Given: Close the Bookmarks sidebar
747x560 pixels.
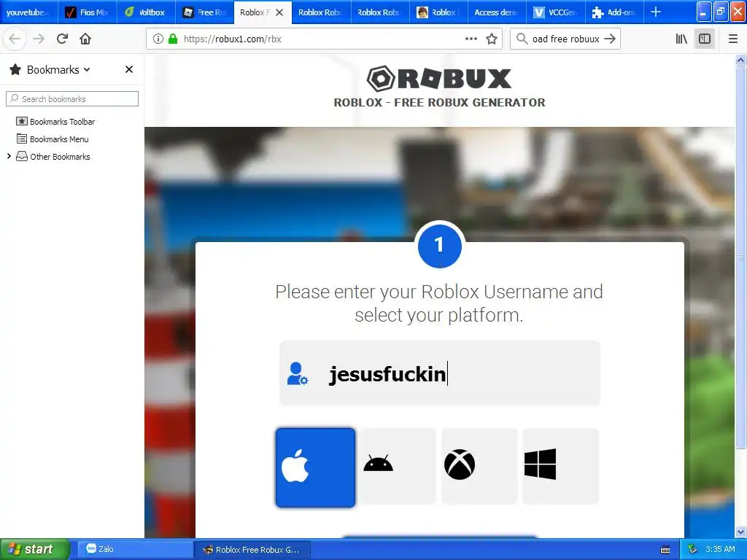Looking at the screenshot, I should point(128,69).
